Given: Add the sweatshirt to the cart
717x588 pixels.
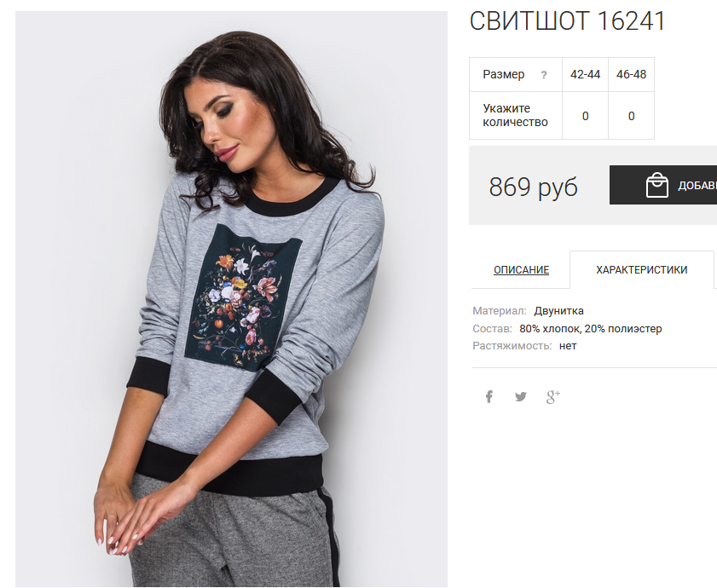Looking at the screenshot, I should coord(663,185).
